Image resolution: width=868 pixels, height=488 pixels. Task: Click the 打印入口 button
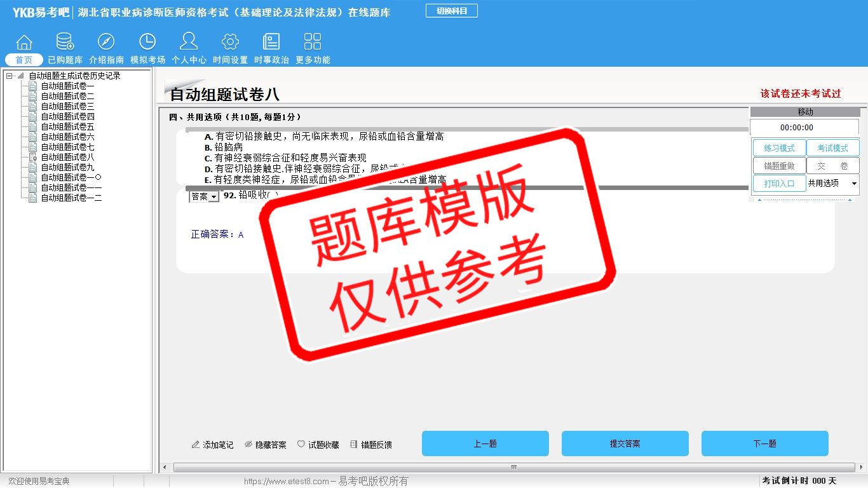tap(779, 184)
